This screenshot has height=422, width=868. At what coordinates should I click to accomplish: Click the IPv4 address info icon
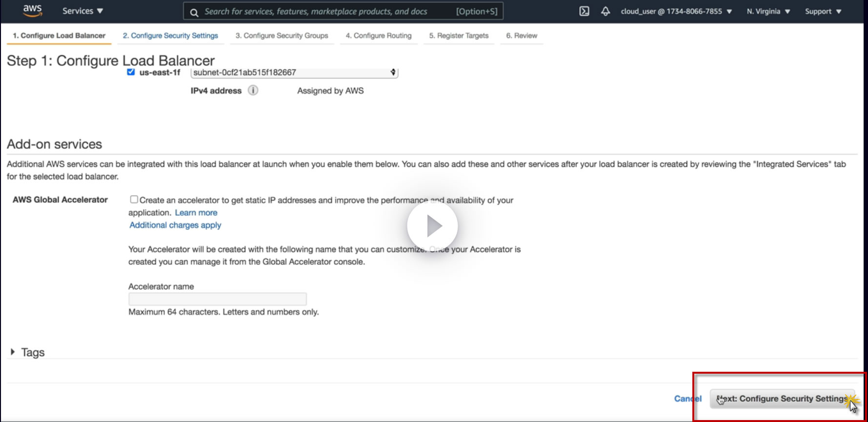253,90
